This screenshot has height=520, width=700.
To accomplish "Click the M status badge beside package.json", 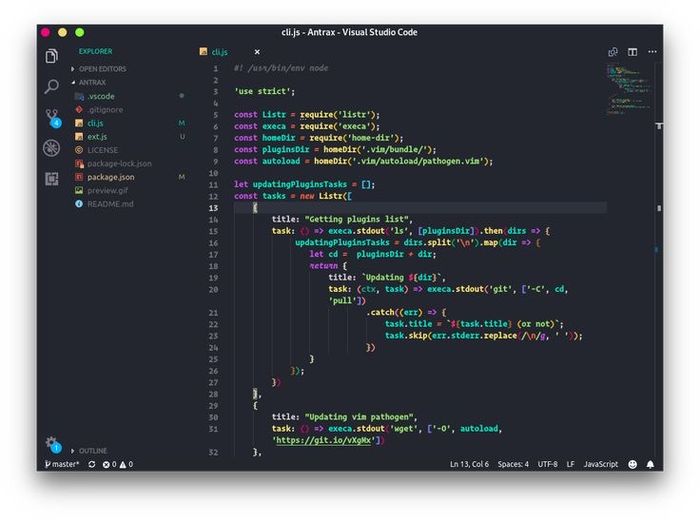I will pyautogui.click(x=182, y=177).
